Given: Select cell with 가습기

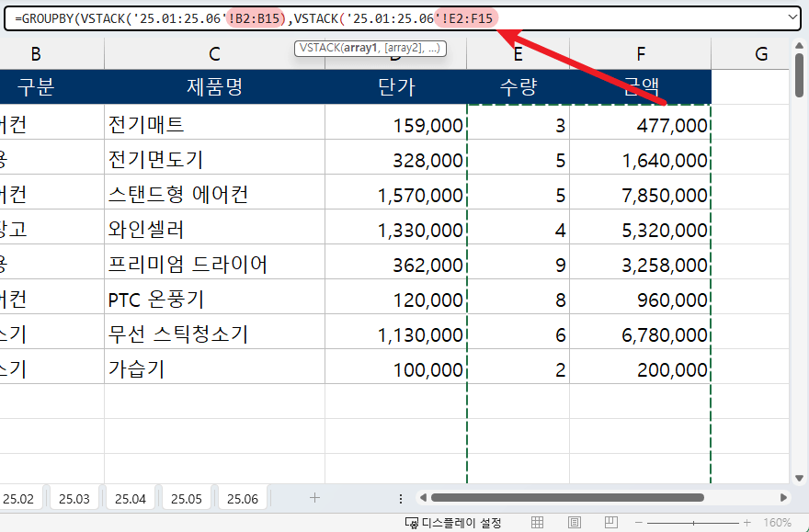Looking at the screenshot, I should [214, 367].
